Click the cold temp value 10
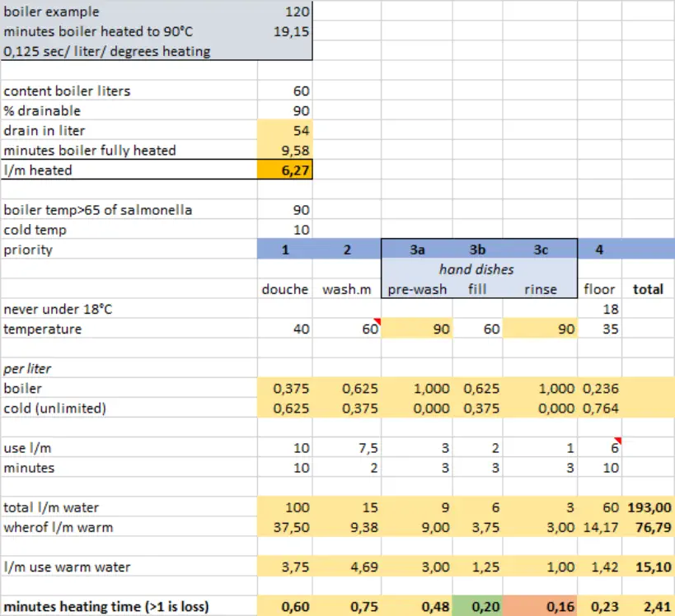The width and height of the screenshot is (675, 616). pyautogui.click(x=285, y=230)
